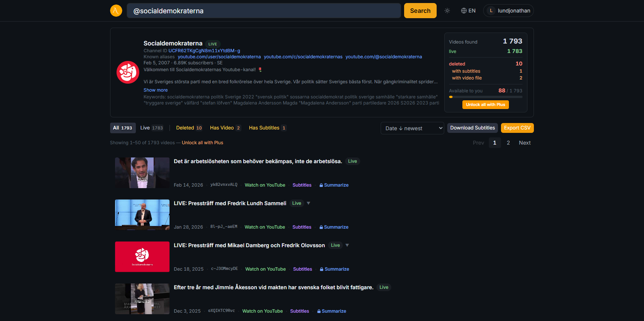The width and height of the screenshot is (644, 321).
Task: Click the video ID c-J3OMmcyDE
Action: pyautogui.click(x=224, y=269)
